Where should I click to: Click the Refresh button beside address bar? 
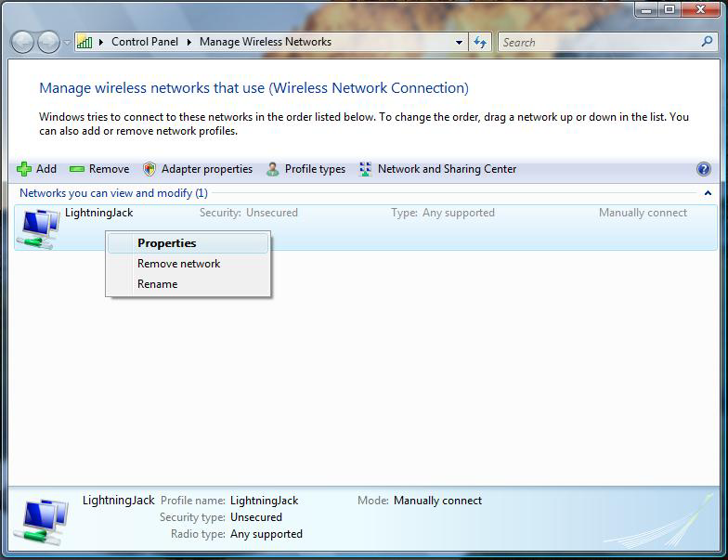point(480,43)
